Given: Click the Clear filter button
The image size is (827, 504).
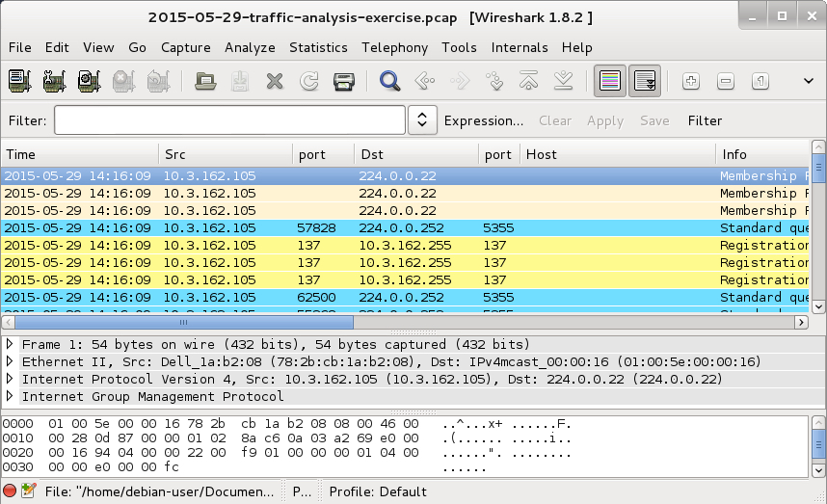Looking at the screenshot, I should pos(555,120).
